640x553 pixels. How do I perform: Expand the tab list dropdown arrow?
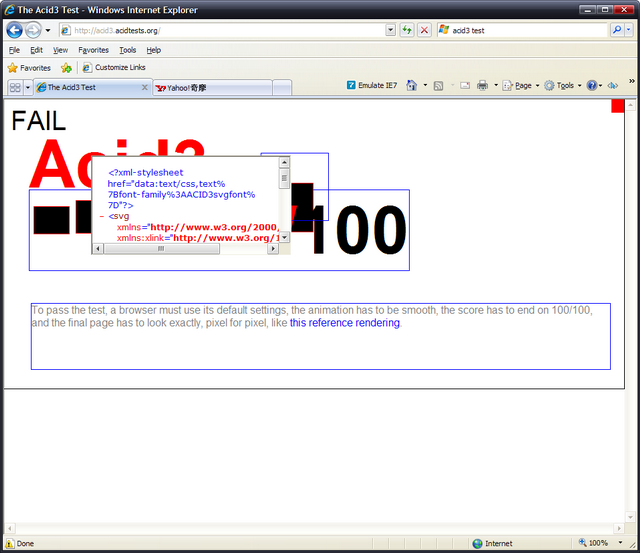click(x=28, y=87)
